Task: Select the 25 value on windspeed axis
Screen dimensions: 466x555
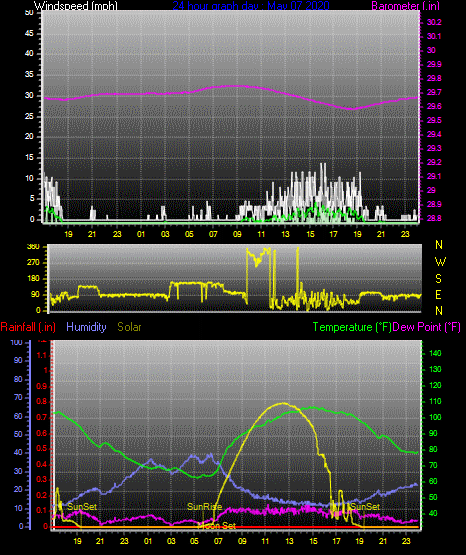Action: tap(29, 116)
